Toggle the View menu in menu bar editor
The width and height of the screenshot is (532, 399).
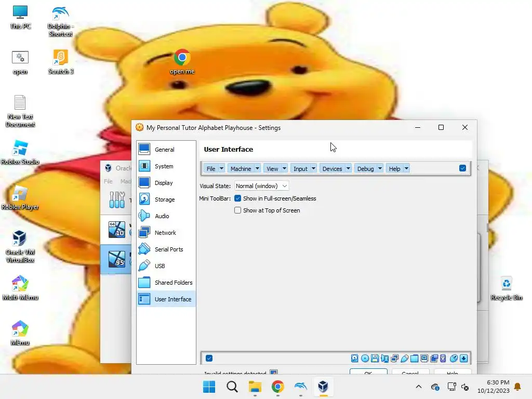click(272, 169)
